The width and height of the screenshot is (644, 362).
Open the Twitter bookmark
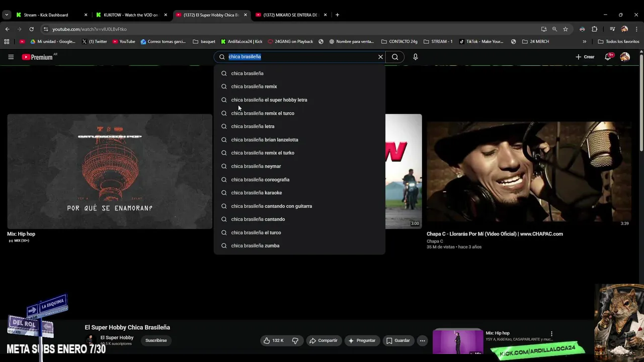coord(94,42)
